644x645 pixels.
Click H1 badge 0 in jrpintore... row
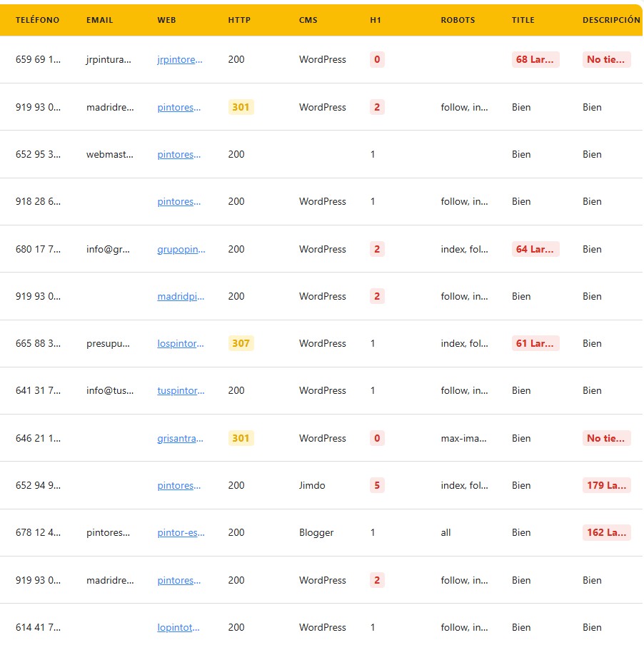377,60
